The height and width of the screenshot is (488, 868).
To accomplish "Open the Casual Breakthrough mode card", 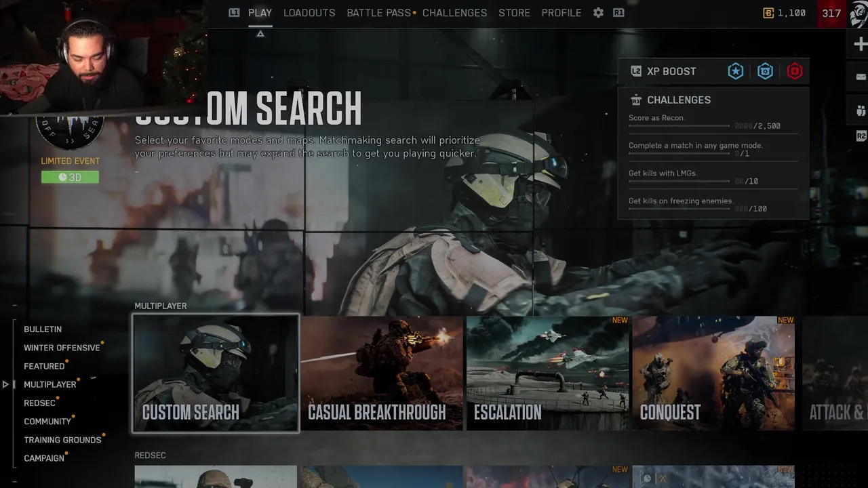I will tap(382, 373).
